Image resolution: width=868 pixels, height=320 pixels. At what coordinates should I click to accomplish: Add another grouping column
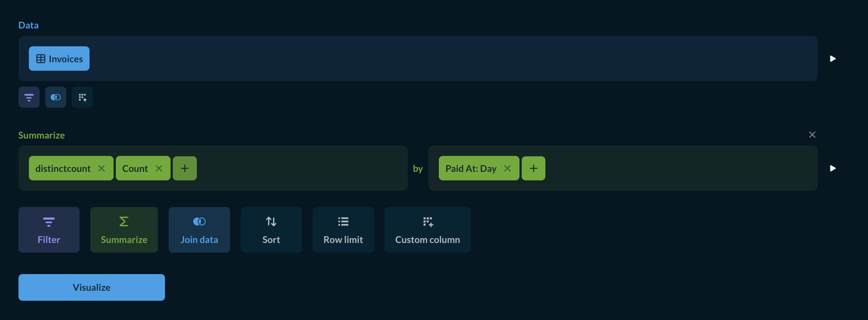coord(533,169)
